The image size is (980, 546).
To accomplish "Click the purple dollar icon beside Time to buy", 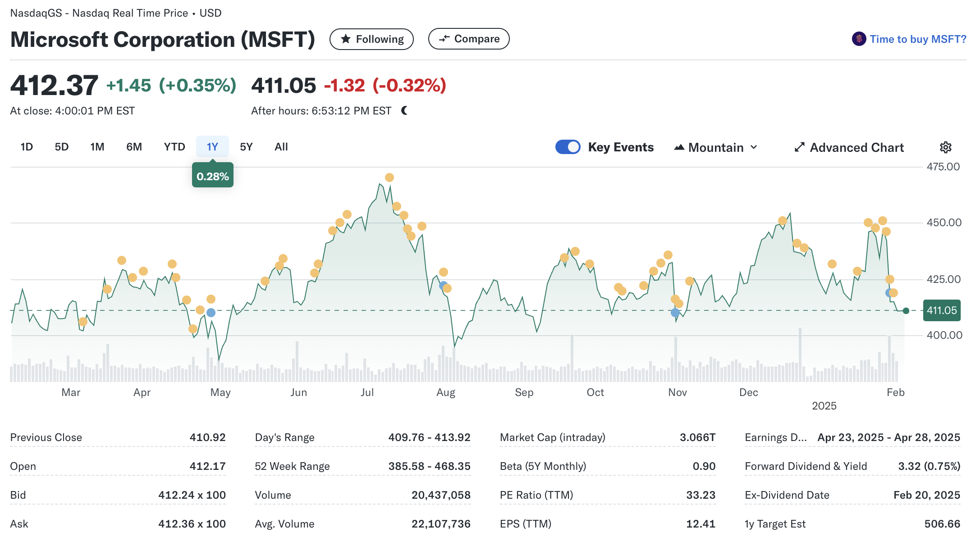I will tap(859, 39).
